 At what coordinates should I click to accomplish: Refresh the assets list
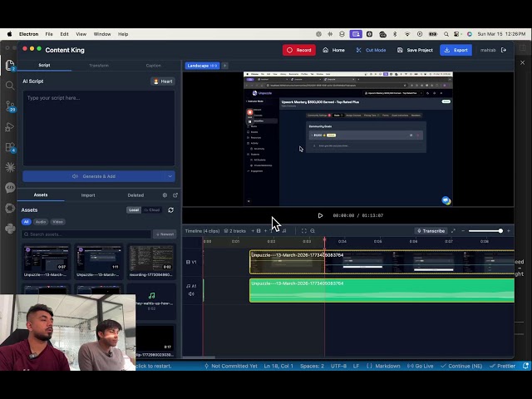tap(171, 210)
